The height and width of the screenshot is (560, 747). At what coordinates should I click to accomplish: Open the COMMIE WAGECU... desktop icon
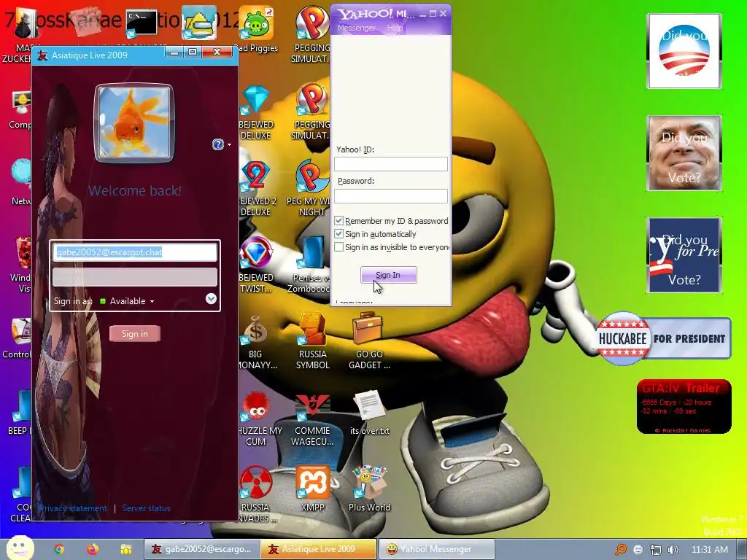tap(312, 419)
